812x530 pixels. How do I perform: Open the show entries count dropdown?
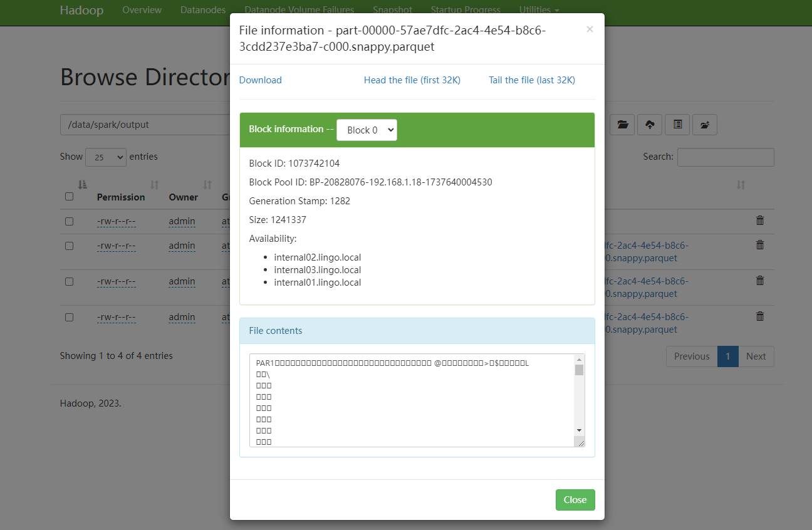click(x=105, y=157)
